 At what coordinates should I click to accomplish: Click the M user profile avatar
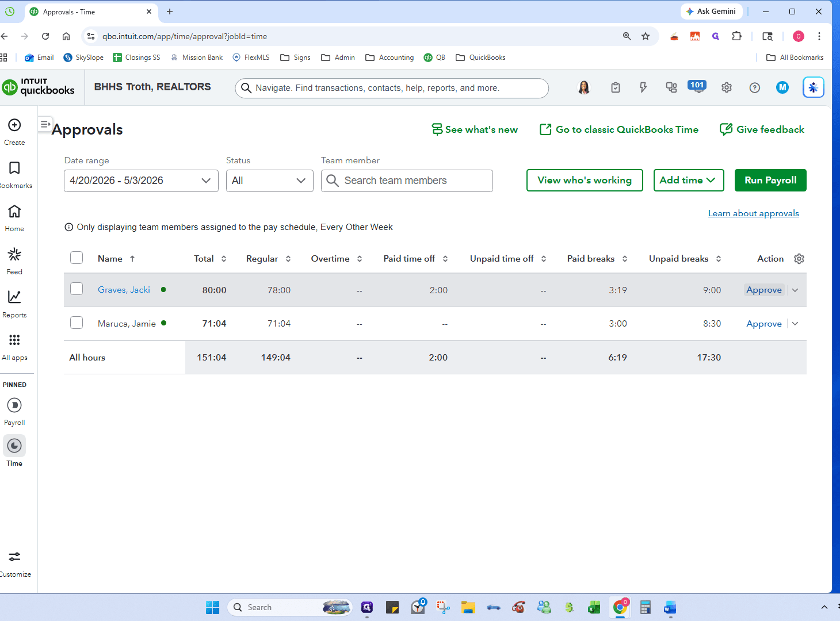click(782, 87)
